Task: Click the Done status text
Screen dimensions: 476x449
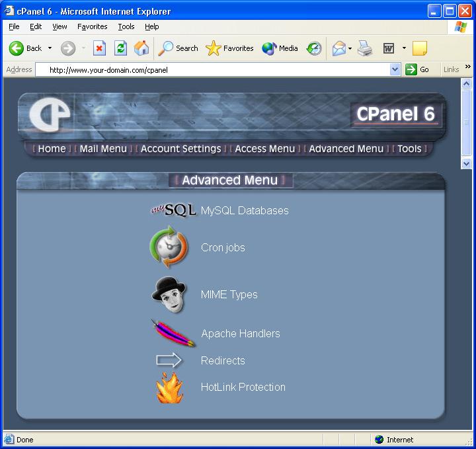Action: point(25,440)
